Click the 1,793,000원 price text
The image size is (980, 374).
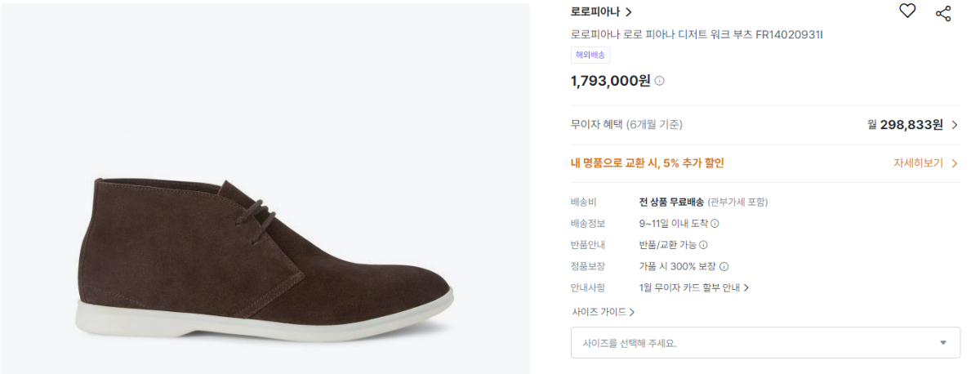pos(610,81)
